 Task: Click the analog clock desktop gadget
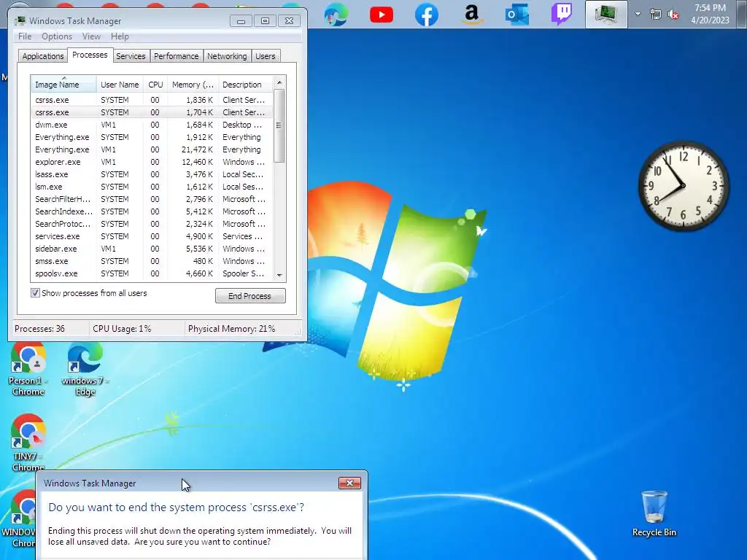tap(683, 186)
